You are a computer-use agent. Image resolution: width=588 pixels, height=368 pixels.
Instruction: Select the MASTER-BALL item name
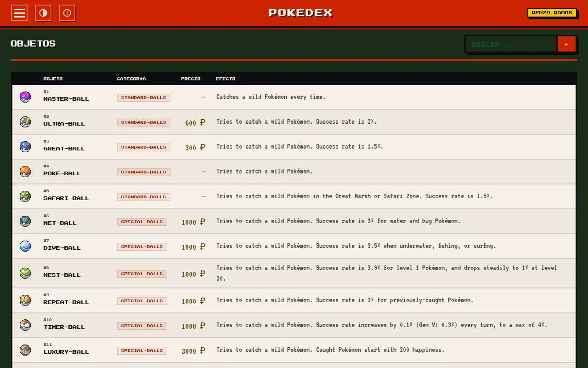[66, 99]
